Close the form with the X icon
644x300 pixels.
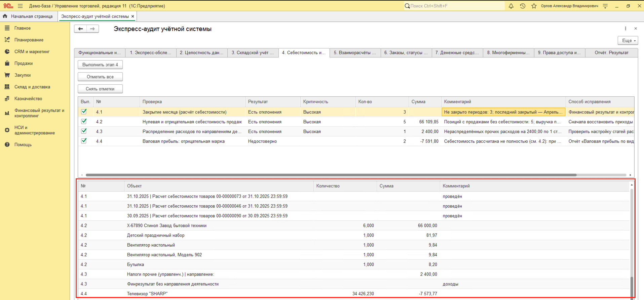coord(636,29)
